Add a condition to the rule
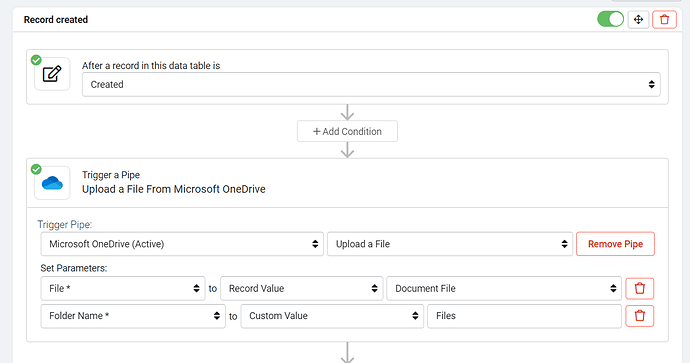This screenshot has height=363, width=690. click(x=347, y=131)
